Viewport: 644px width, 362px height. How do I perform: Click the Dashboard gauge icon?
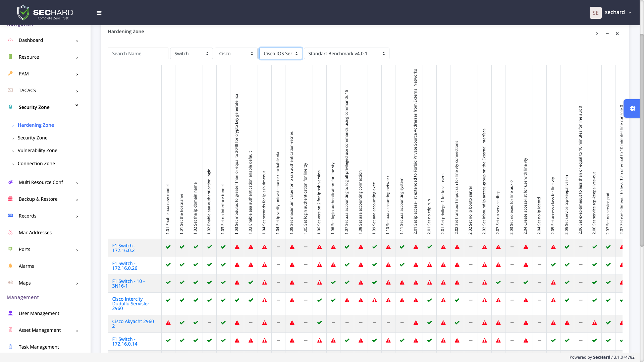tap(10, 40)
